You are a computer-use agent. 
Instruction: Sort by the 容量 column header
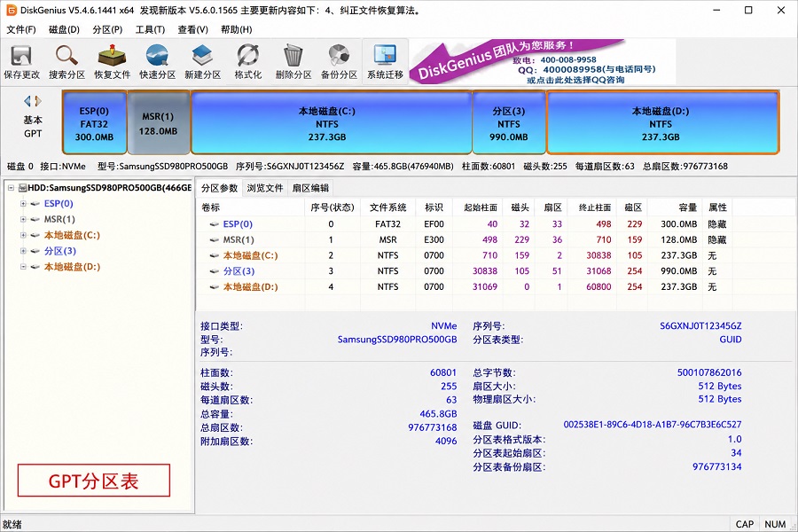click(675, 207)
